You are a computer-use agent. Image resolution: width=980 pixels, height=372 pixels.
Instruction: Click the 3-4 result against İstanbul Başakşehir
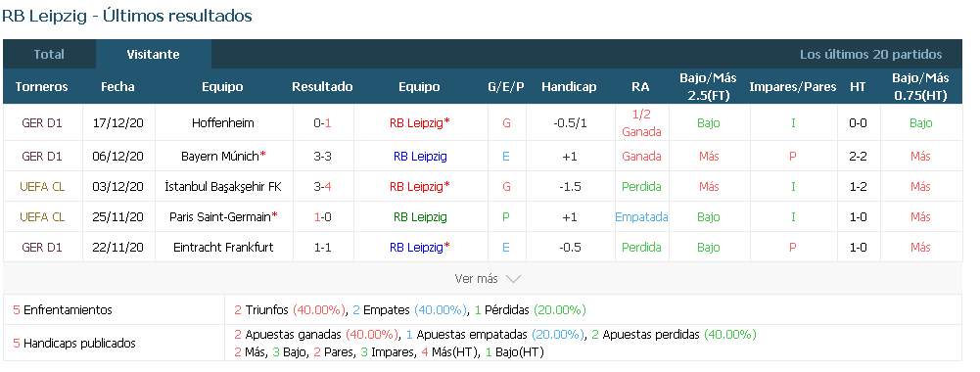(x=322, y=186)
